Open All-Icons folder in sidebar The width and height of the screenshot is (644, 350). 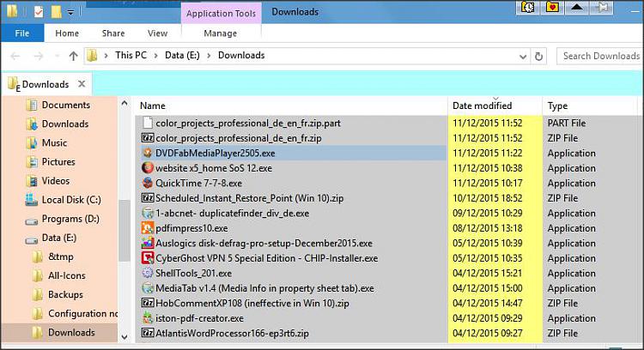58,275
